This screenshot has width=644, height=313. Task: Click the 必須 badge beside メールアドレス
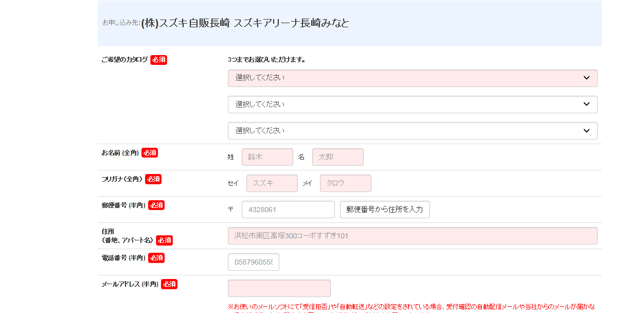tap(169, 284)
